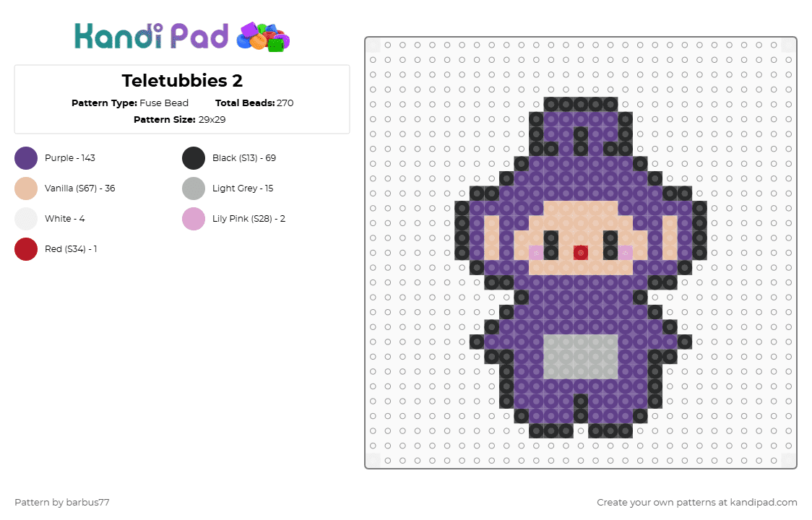Select the White color swatch
This screenshot has height=520, width=812.
[26, 219]
